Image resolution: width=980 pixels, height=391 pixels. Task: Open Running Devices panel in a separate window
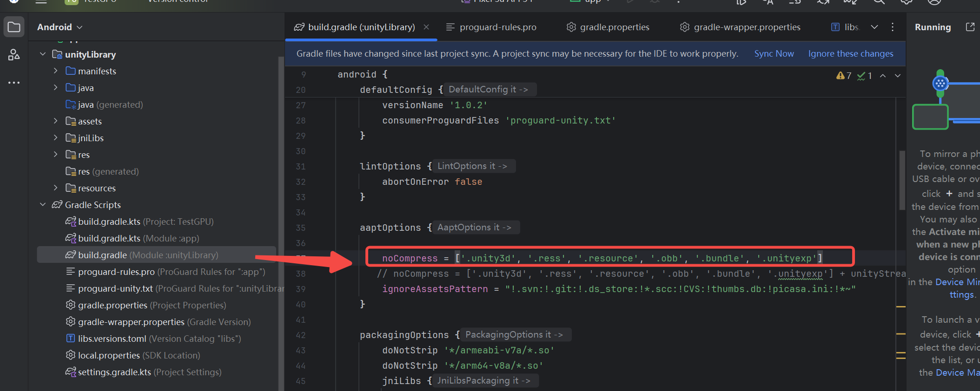point(970,27)
